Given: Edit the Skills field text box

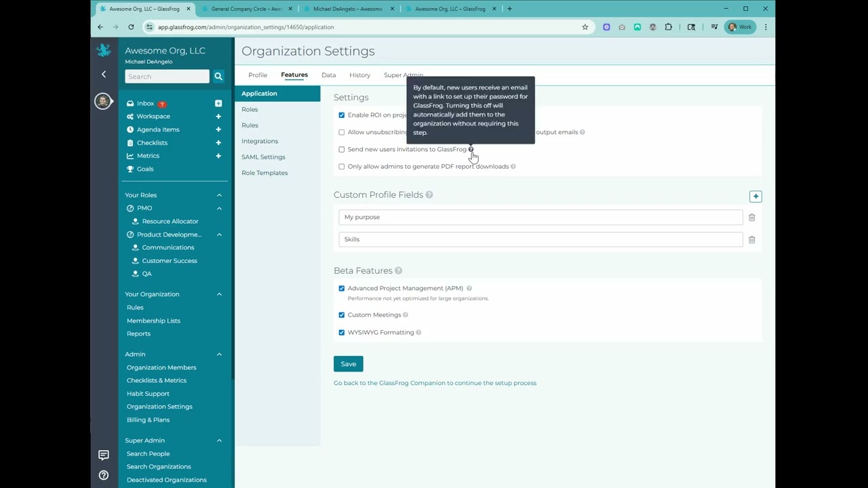Looking at the screenshot, I should tap(540, 239).
